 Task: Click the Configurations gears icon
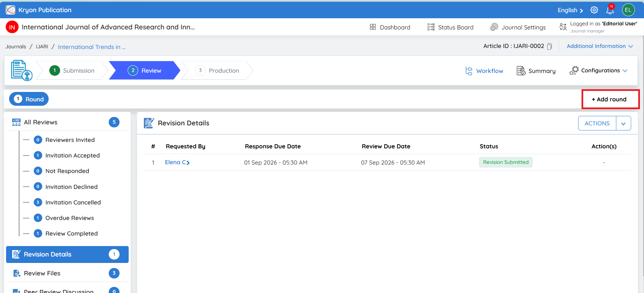point(574,71)
